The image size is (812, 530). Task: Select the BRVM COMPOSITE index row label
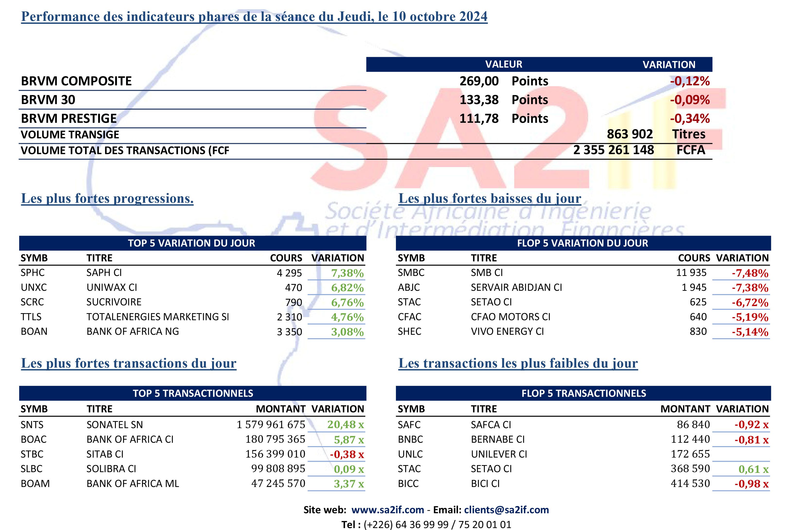click(77, 81)
